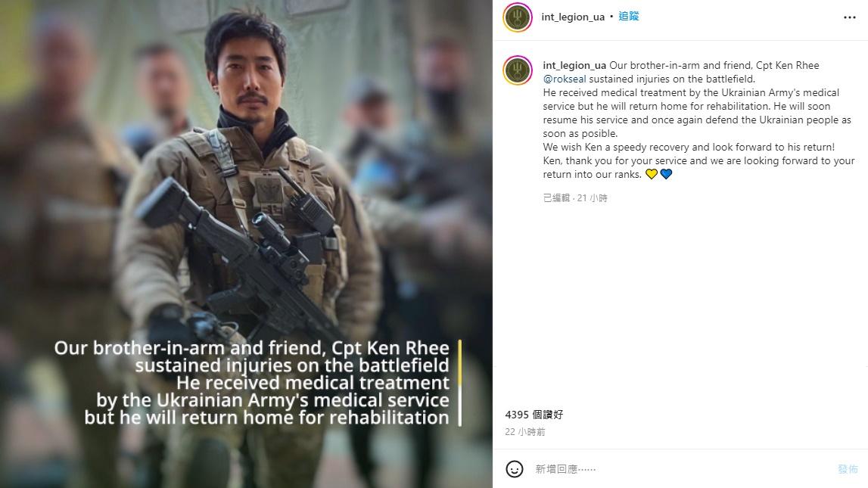Visit the @rokseal mentioned profile
Screen dimensions: 868x488
(565, 79)
